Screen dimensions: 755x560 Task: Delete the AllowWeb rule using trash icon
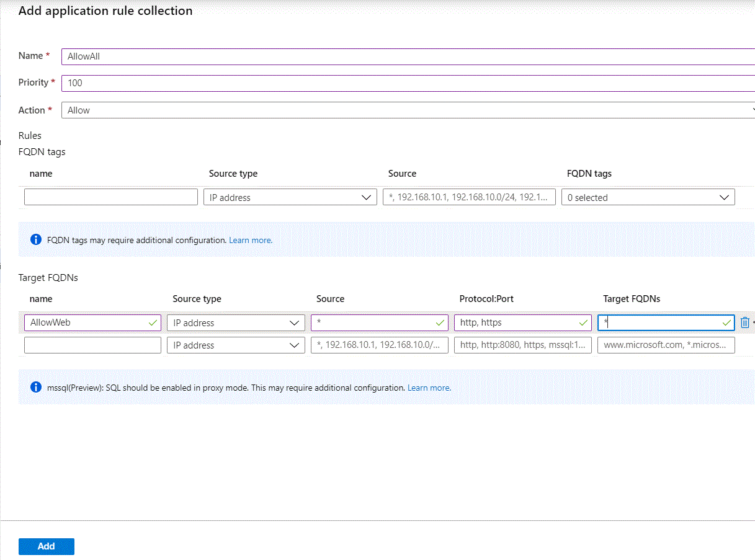[x=744, y=322]
